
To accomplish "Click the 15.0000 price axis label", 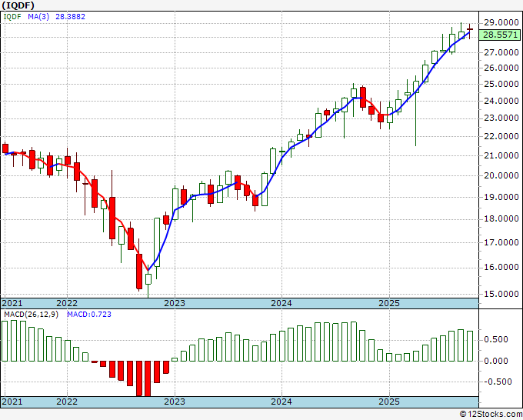I will [501, 295].
